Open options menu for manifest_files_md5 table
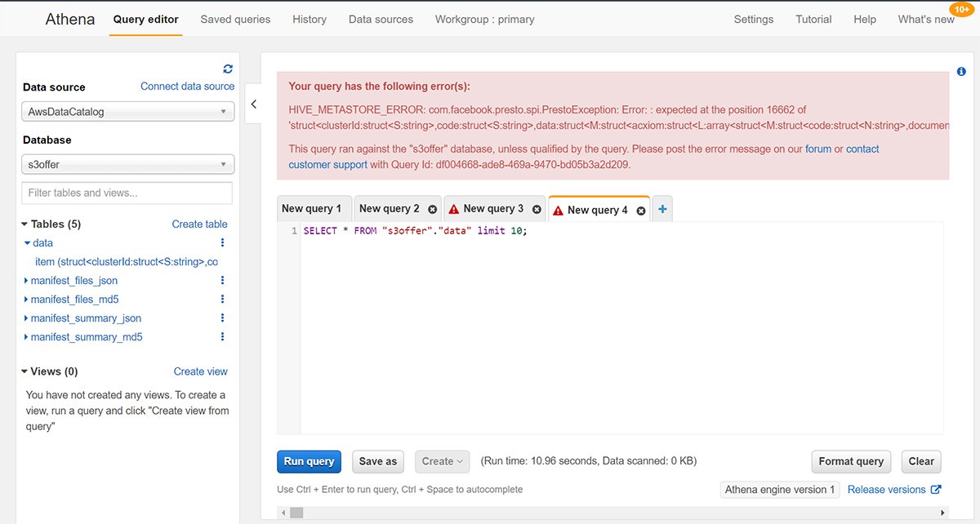The height and width of the screenshot is (524, 980). click(222, 300)
